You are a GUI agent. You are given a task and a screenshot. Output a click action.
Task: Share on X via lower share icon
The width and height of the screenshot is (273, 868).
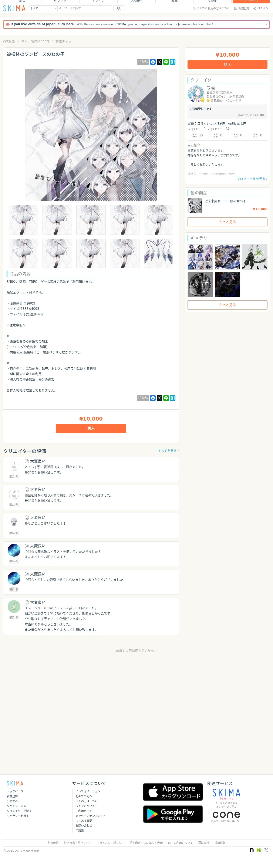coord(159,398)
